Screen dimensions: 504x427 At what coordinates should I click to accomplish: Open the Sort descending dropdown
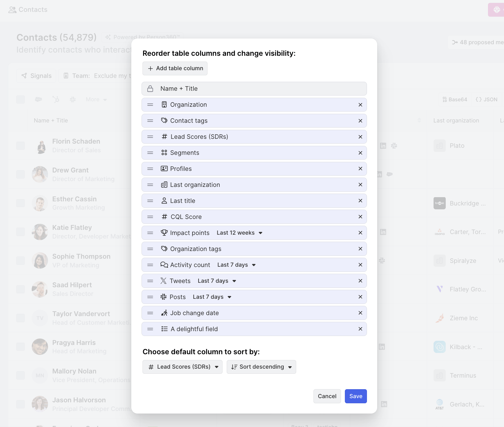261,367
